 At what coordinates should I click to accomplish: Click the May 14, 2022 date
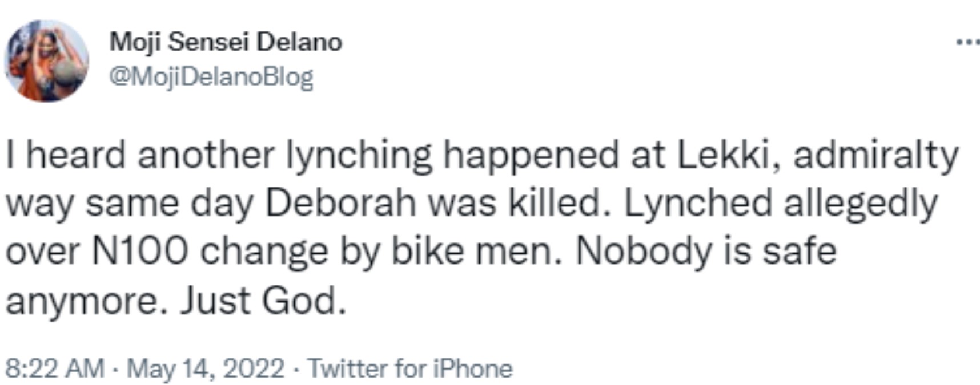[x=205, y=368]
